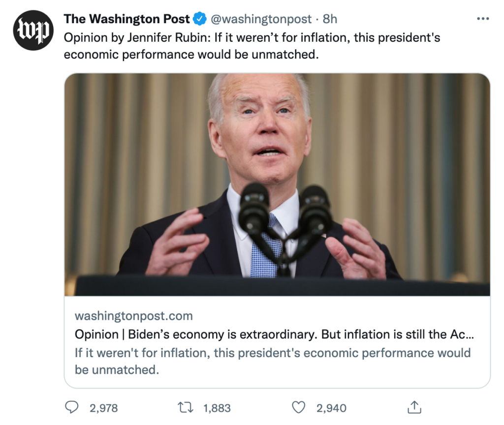Like the tweet with the heart icon
The image size is (504, 425).
tap(299, 407)
